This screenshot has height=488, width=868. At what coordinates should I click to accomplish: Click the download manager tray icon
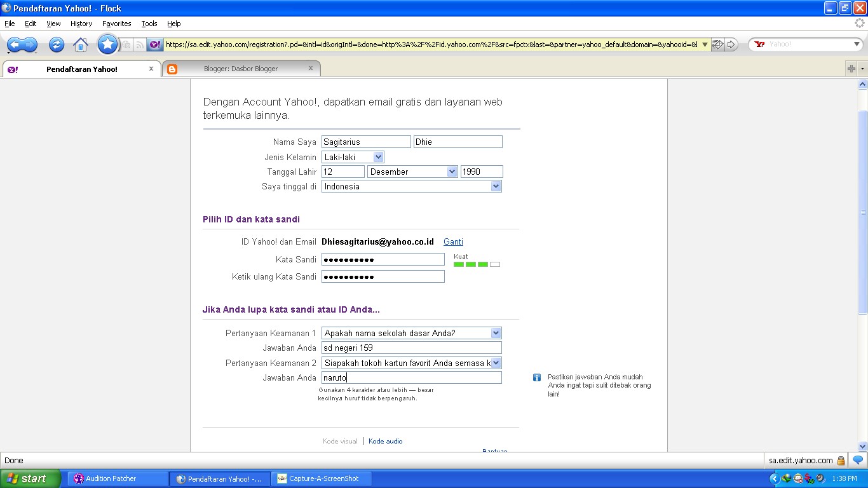pyautogui.click(x=786, y=478)
